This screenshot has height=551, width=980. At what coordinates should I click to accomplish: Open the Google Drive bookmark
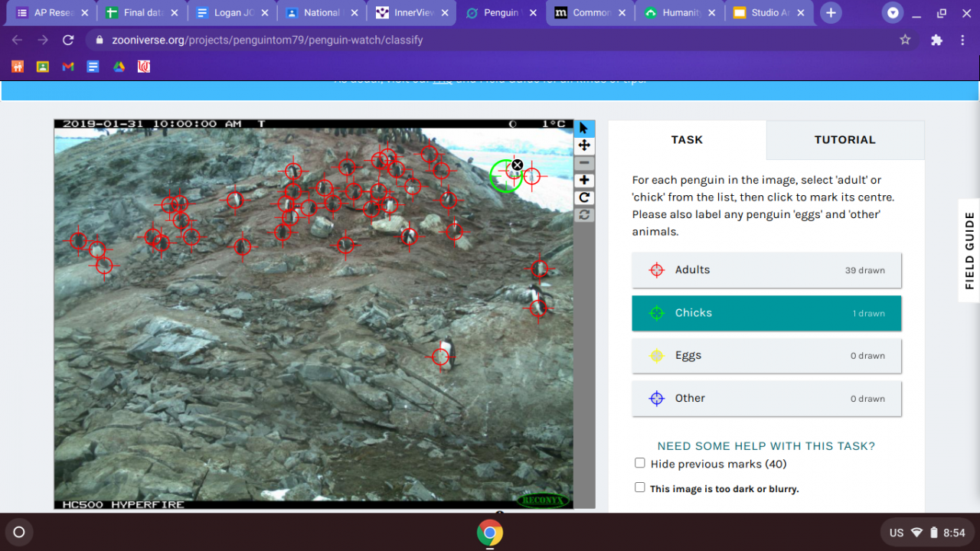[119, 67]
